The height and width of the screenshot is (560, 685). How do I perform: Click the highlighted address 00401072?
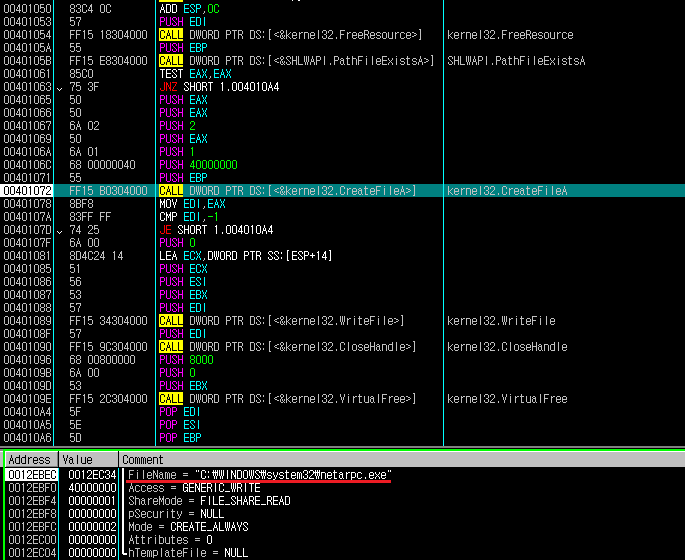(x=27, y=191)
